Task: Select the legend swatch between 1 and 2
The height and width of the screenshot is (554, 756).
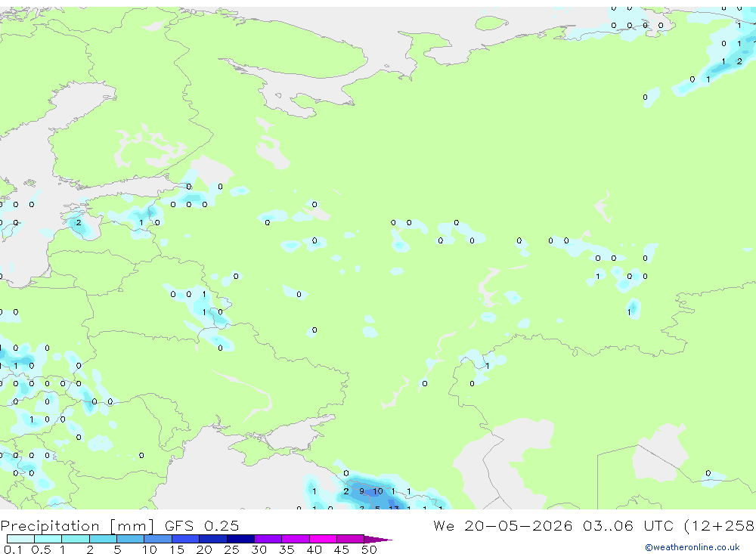Action: pyautogui.click(x=76, y=539)
